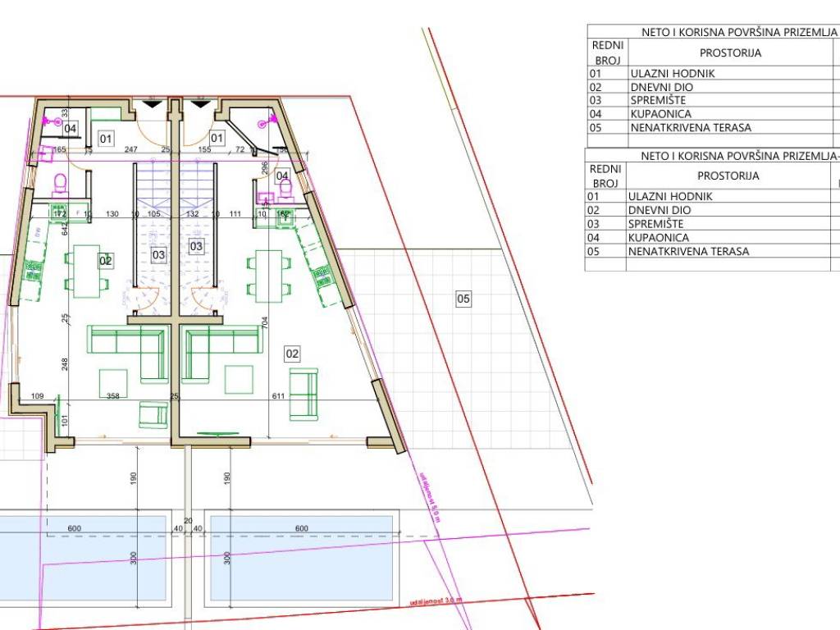Click room label 02 in right living room

tap(292, 354)
